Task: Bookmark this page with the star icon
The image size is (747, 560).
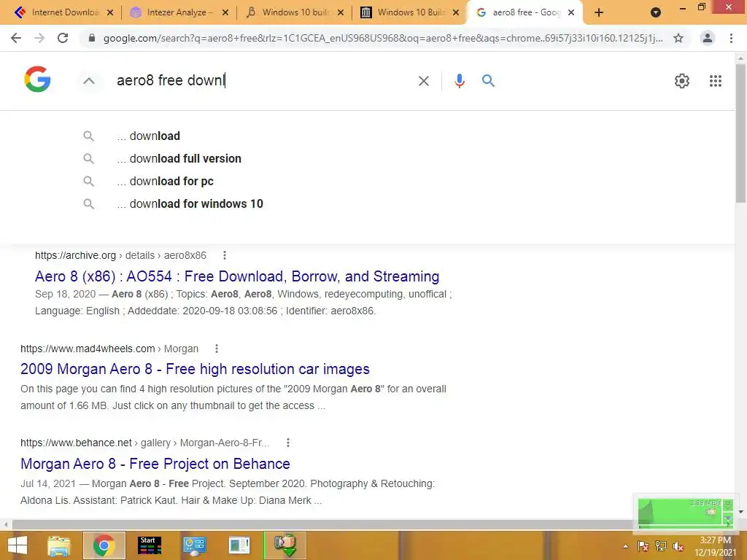Action: click(x=678, y=38)
